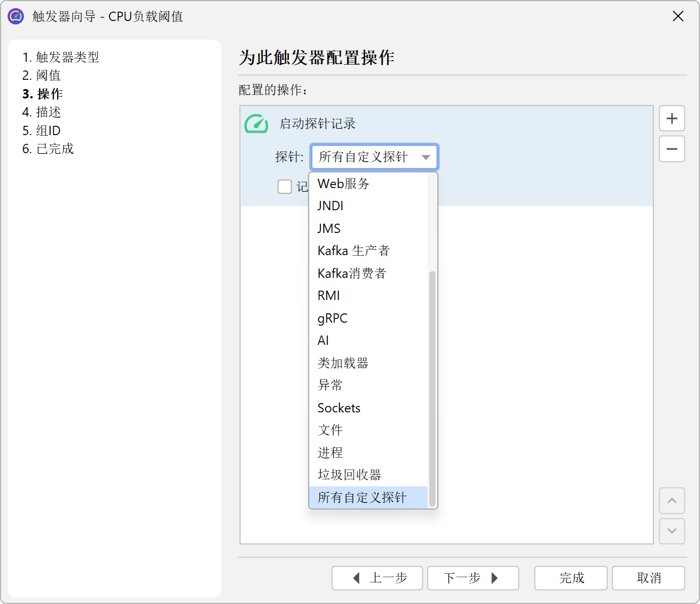Select the 类加载器 probe entry
This screenshot has width=700, height=604.
coord(343,363)
